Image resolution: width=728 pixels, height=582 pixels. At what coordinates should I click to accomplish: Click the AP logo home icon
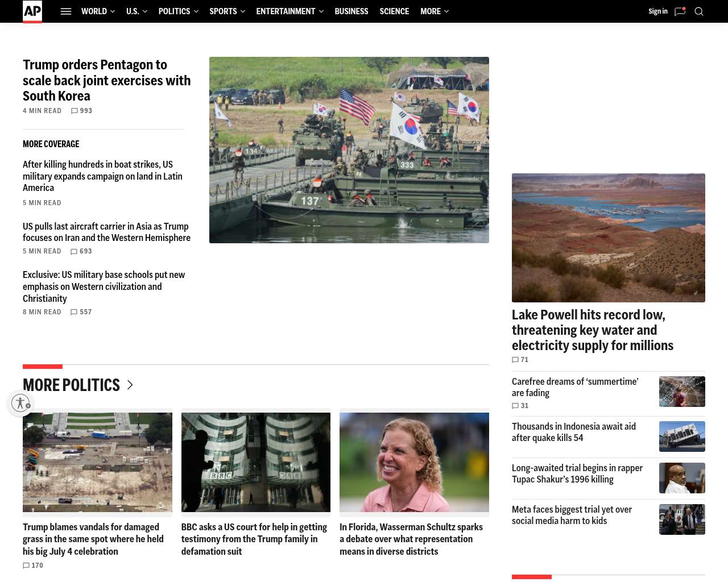(x=32, y=11)
